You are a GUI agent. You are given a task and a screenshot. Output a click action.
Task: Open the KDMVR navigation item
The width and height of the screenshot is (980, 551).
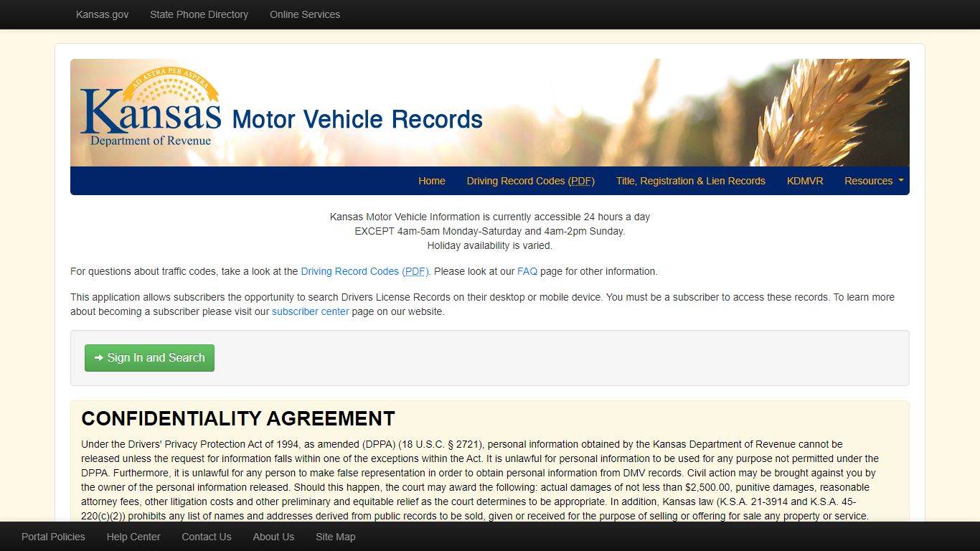(805, 181)
